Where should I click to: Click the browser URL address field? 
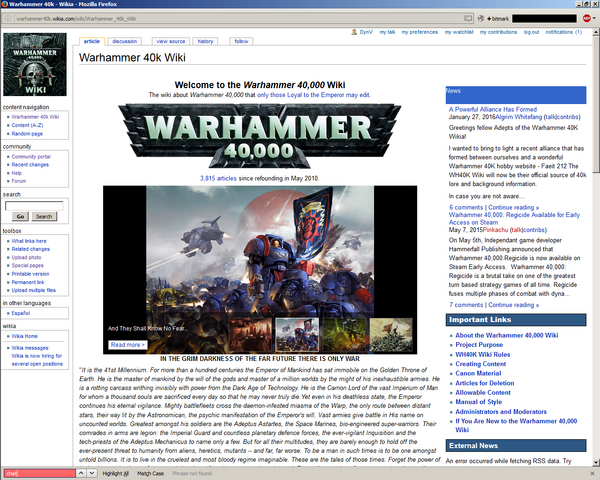click(x=237, y=18)
